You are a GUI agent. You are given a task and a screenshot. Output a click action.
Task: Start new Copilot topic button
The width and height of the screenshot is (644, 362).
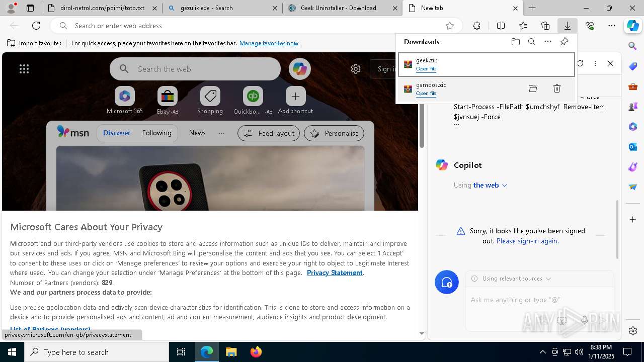pyautogui.click(x=447, y=282)
